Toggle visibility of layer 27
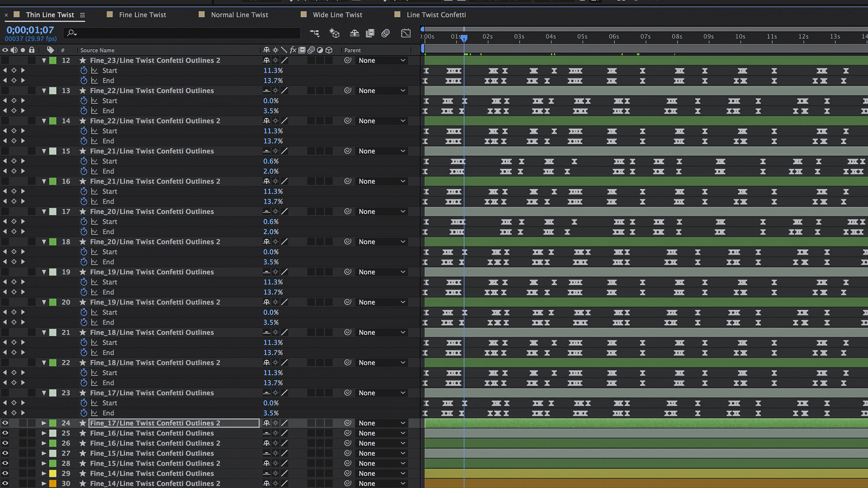The width and height of the screenshot is (868, 488). click(x=5, y=453)
